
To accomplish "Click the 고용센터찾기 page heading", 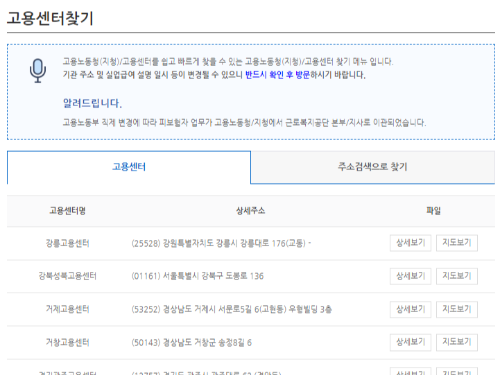I will coord(50,18).
